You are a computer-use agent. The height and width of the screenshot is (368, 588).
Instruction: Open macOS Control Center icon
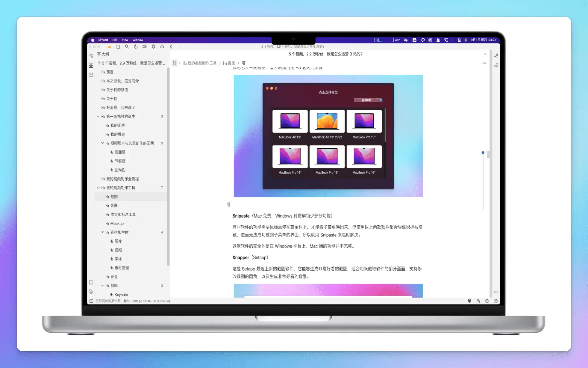[459, 40]
